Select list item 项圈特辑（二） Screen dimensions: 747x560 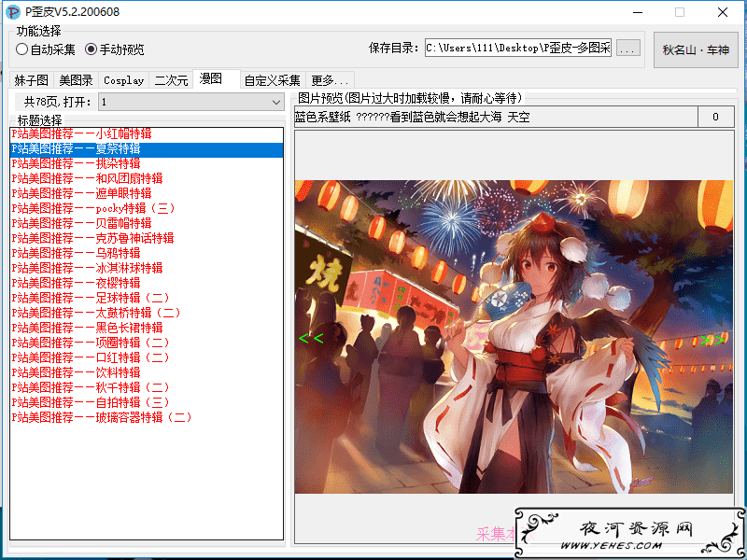147,343
